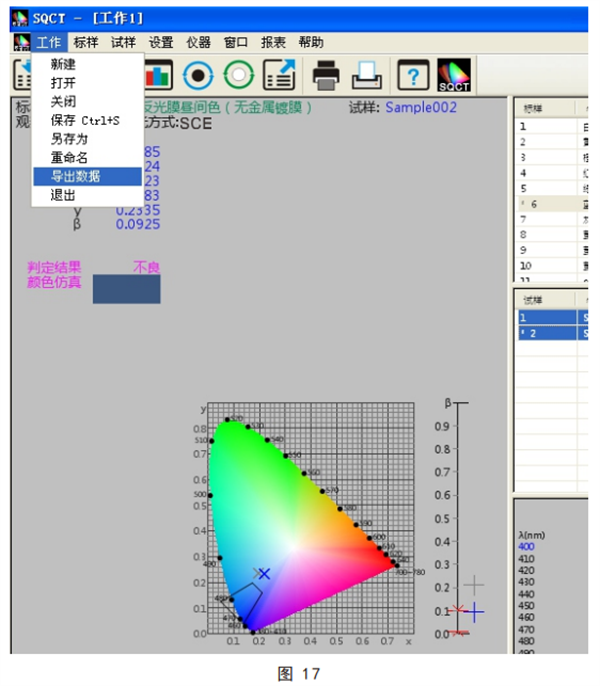The width and height of the screenshot is (600, 686).
Task: Click the 400 wavelength entry under λ(nm)
Action: tap(527, 547)
